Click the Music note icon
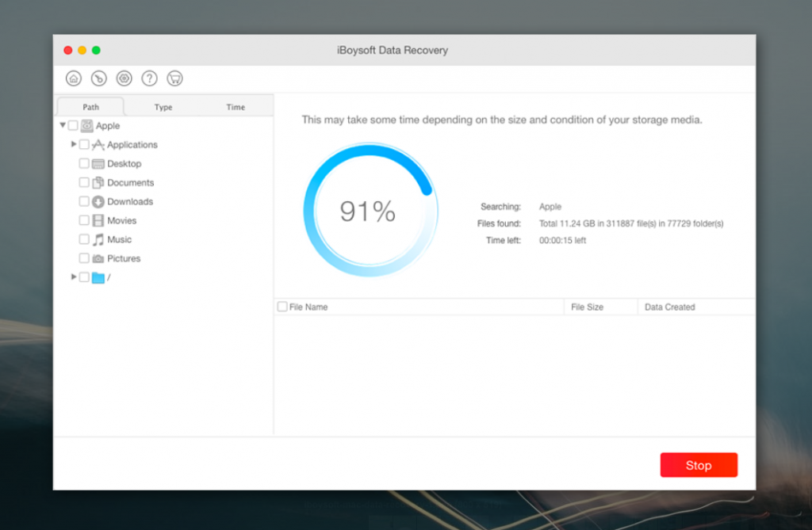812x530 pixels. 98,239
